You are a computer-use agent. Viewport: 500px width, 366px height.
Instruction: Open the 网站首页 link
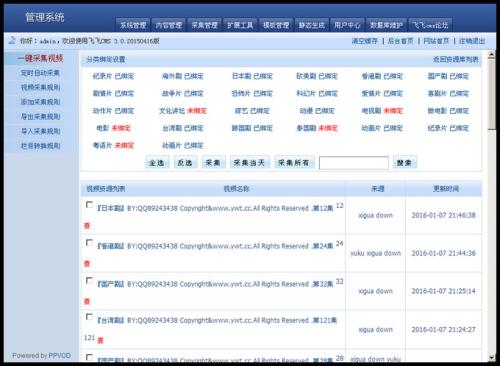tap(436, 41)
